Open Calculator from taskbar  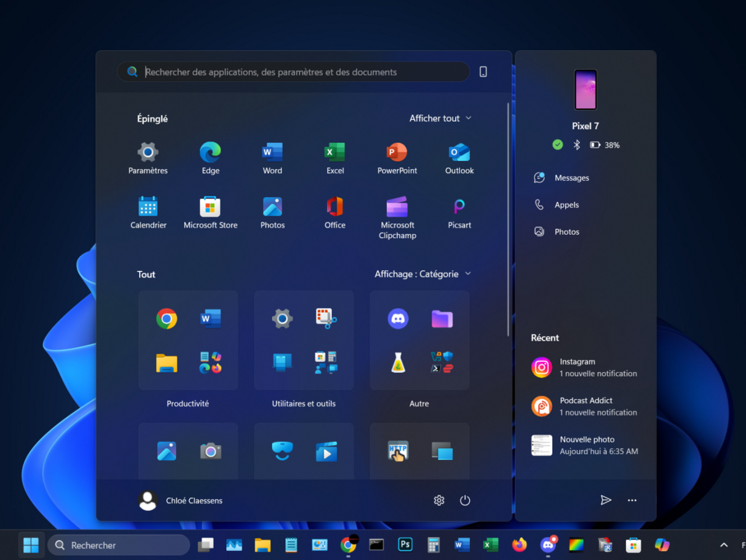(434, 545)
